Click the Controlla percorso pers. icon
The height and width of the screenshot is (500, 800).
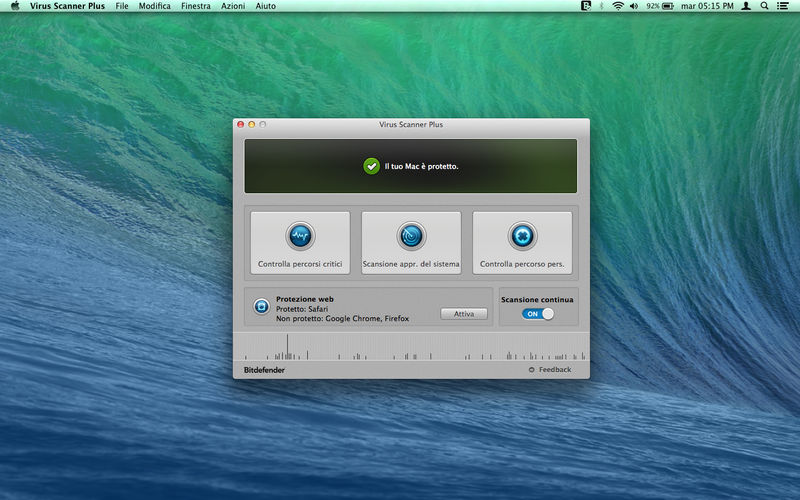pos(522,236)
